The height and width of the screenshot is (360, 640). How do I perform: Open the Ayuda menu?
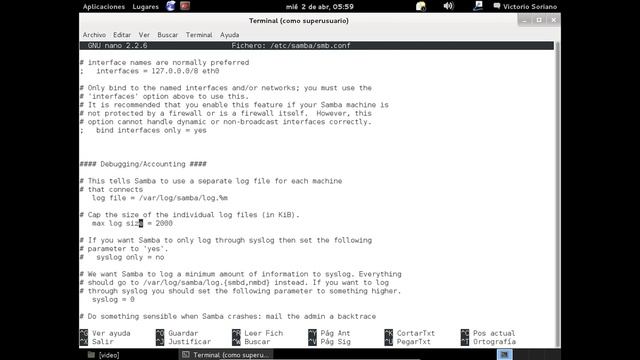[229, 35]
